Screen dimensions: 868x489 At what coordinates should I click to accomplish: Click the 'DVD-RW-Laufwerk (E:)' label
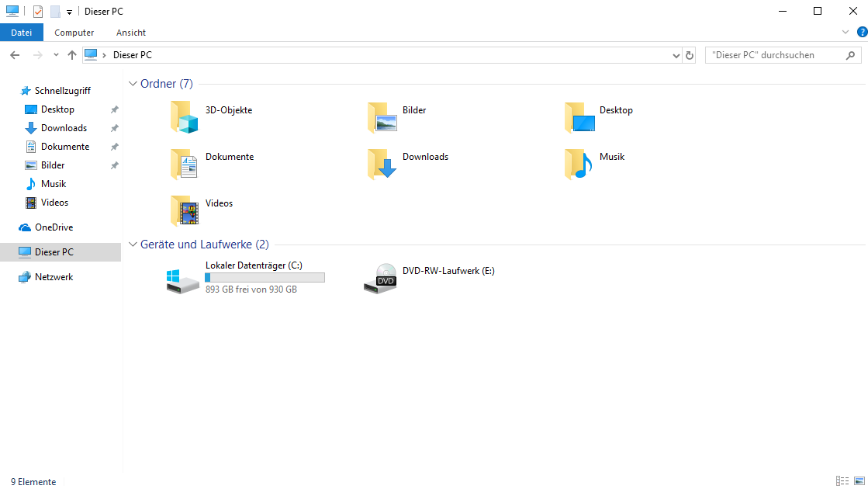pyautogui.click(x=448, y=271)
